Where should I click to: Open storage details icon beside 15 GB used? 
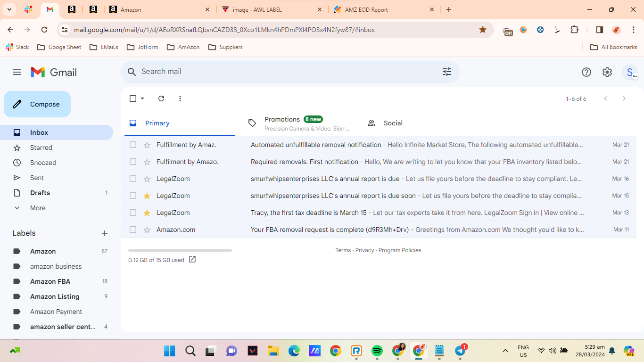coord(192,259)
